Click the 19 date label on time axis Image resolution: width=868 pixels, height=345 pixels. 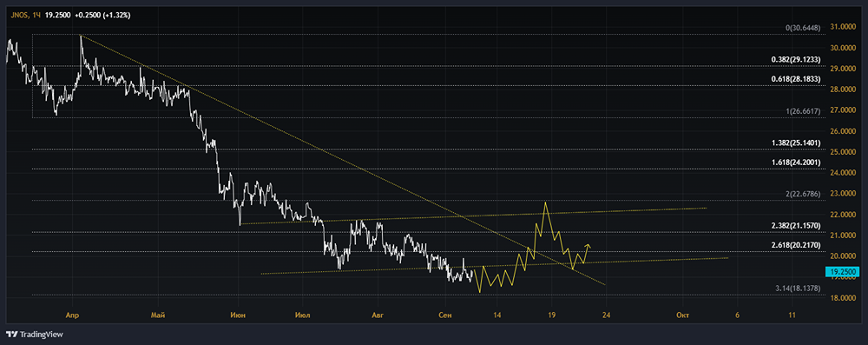(x=551, y=315)
